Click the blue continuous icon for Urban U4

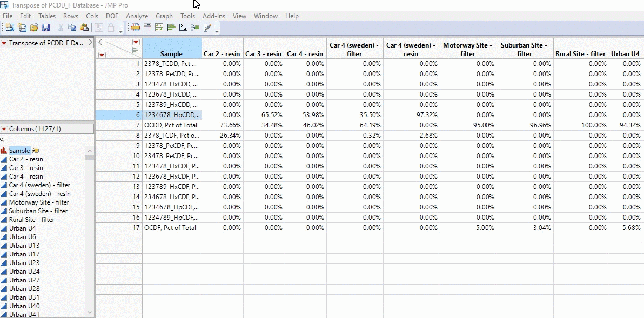[4, 228]
